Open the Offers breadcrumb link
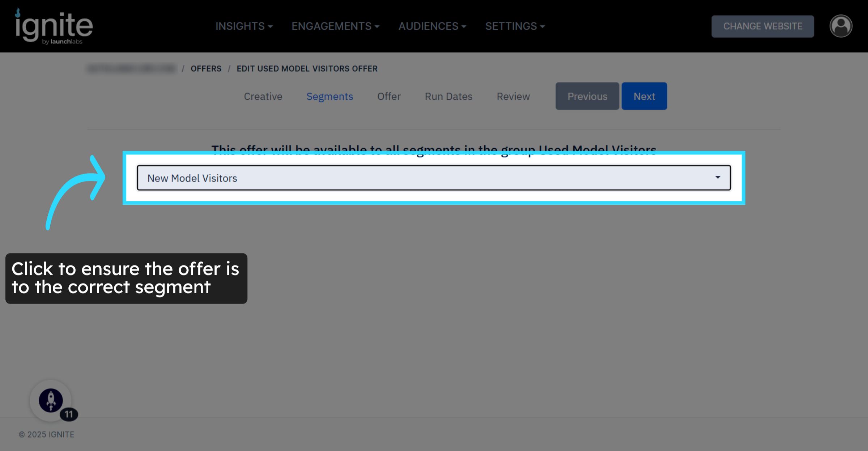The height and width of the screenshot is (451, 868). (206, 69)
